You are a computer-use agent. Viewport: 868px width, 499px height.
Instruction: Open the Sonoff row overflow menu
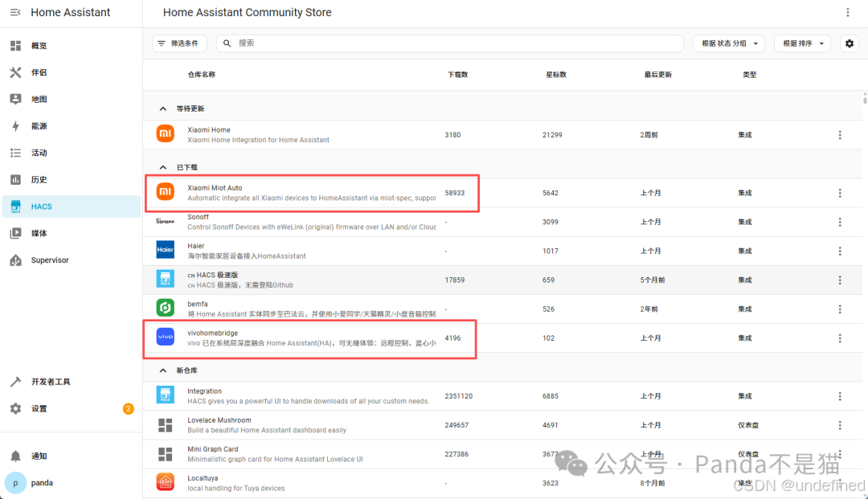pyautogui.click(x=840, y=222)
